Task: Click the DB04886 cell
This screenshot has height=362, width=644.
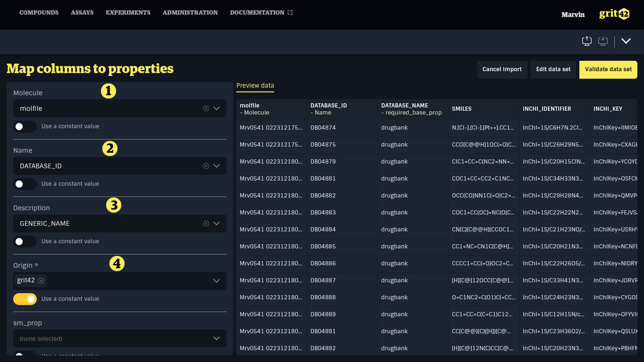Action: [343, 263]
